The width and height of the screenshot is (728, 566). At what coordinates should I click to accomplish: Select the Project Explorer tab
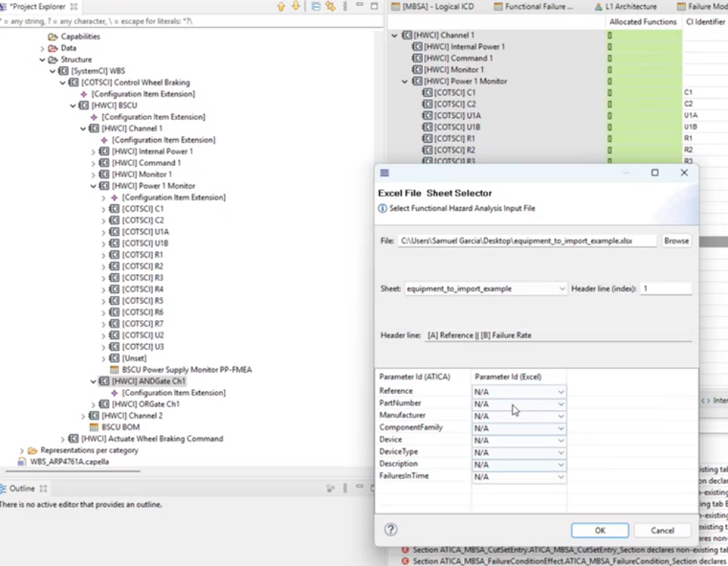(x=37, y=7)
